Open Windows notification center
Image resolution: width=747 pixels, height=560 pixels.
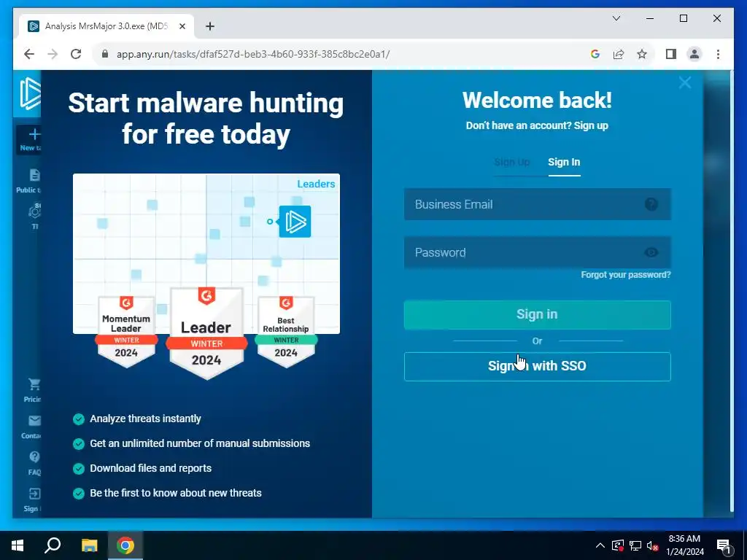pyautogui.click(x=724, y=545)
